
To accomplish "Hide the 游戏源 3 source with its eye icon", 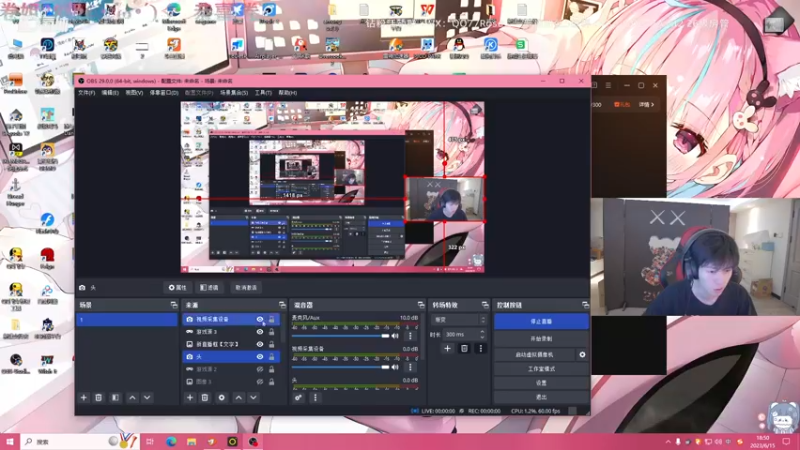I will point(260,332).
